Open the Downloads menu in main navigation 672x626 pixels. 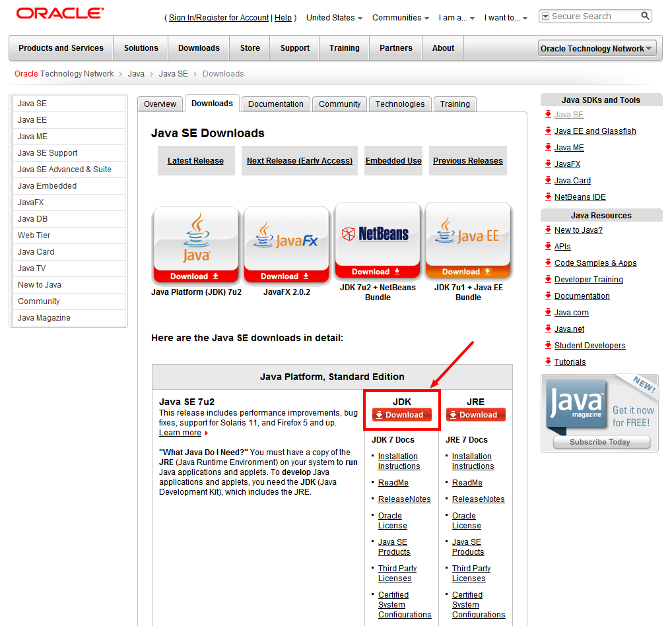tap(199, 48)
